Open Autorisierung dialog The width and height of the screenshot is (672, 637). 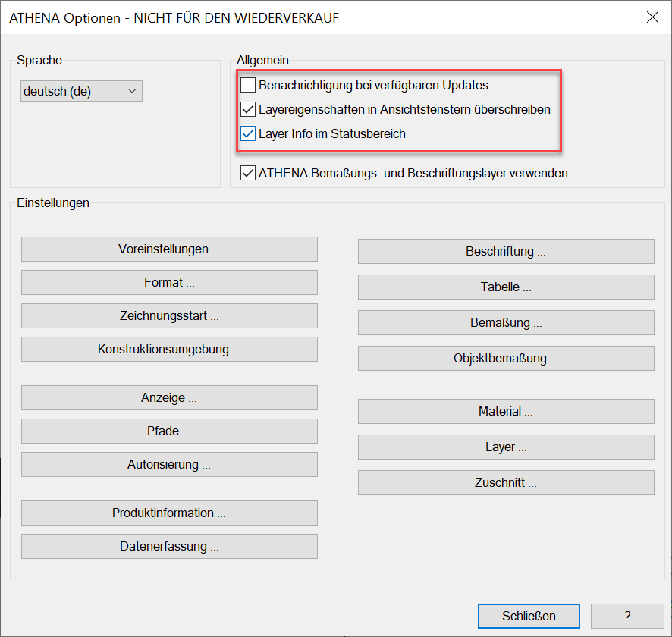pyautogui.click(x=169, y=464)
